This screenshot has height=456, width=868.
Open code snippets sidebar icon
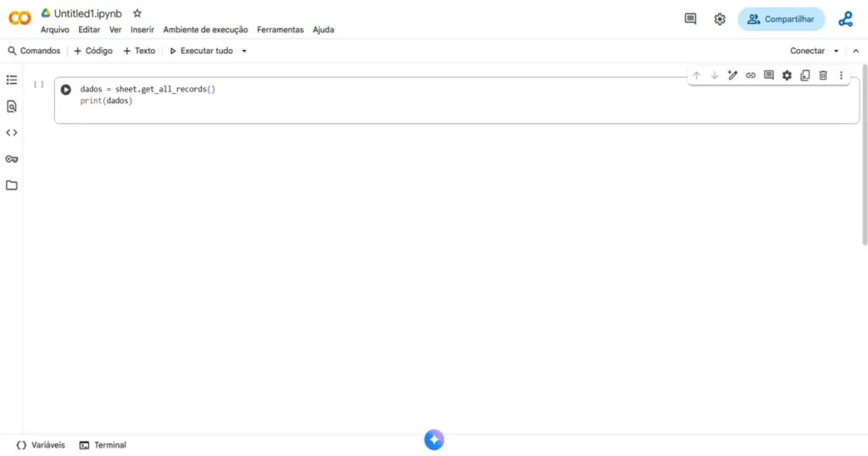(x=12, y=133)
